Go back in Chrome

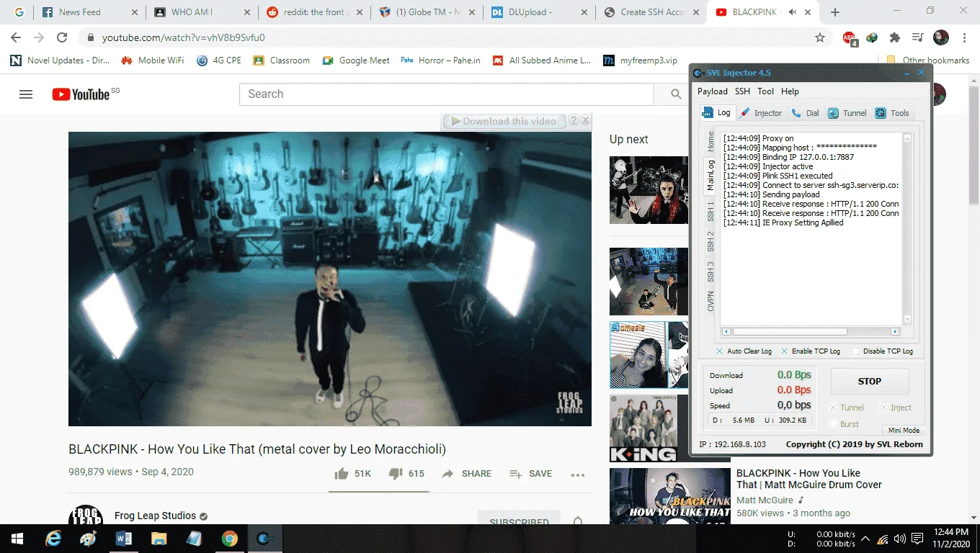[x=17, y=37]
